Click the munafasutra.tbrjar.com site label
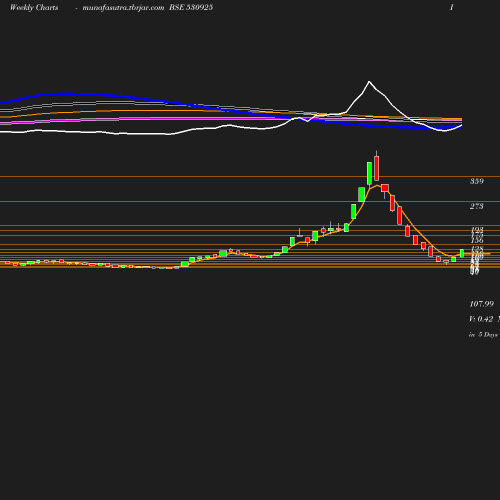Image resolution: width=500 pixels, height=500 pixels. (123, 8)
